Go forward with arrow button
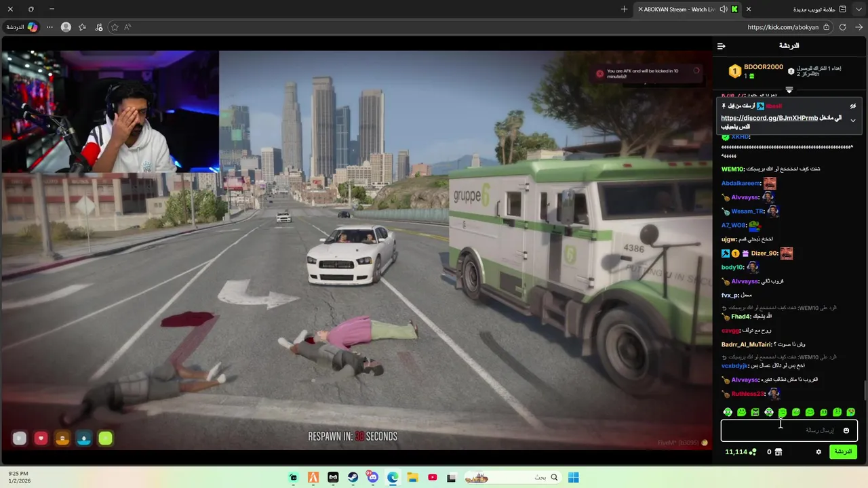Screen dimensions: 868x488 point(859,27)
